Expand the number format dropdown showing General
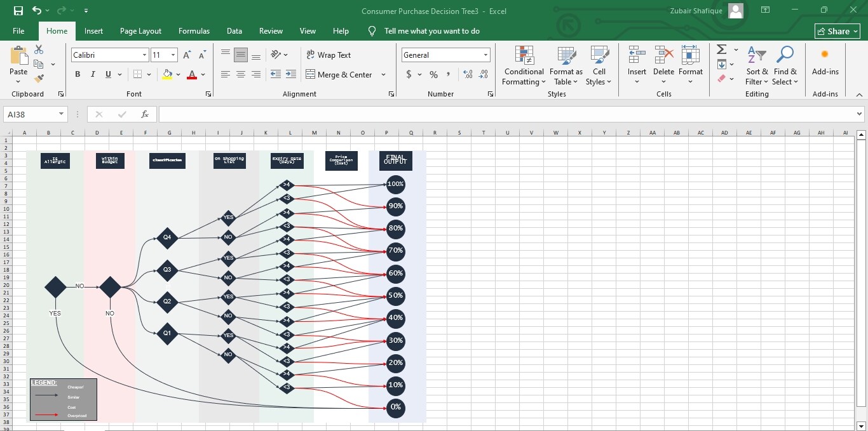 pyautogui.click(x=485, y=55)
